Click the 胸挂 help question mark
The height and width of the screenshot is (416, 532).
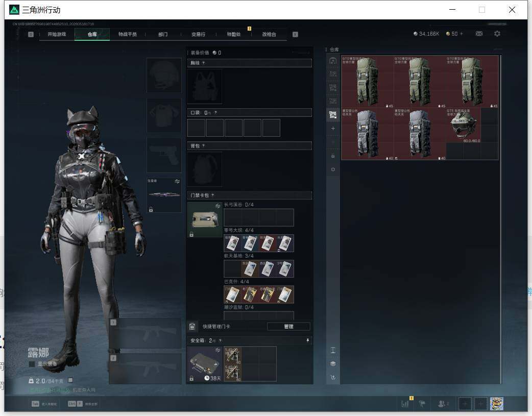[203, 63]
